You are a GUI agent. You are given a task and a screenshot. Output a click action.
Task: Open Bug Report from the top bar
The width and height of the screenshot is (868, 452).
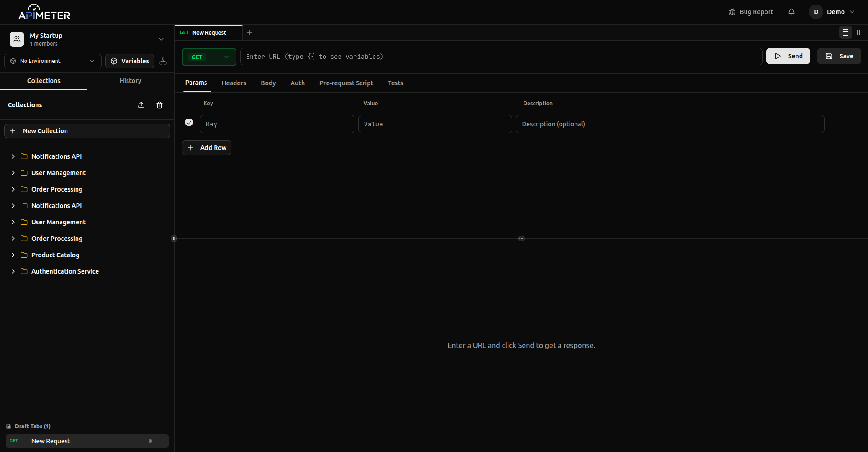(751, 12)
